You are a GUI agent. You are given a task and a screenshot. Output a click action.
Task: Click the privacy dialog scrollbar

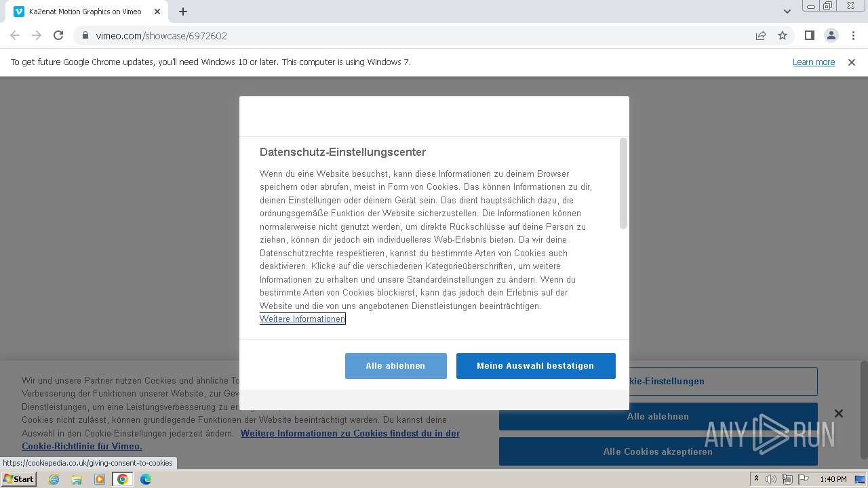623,184
